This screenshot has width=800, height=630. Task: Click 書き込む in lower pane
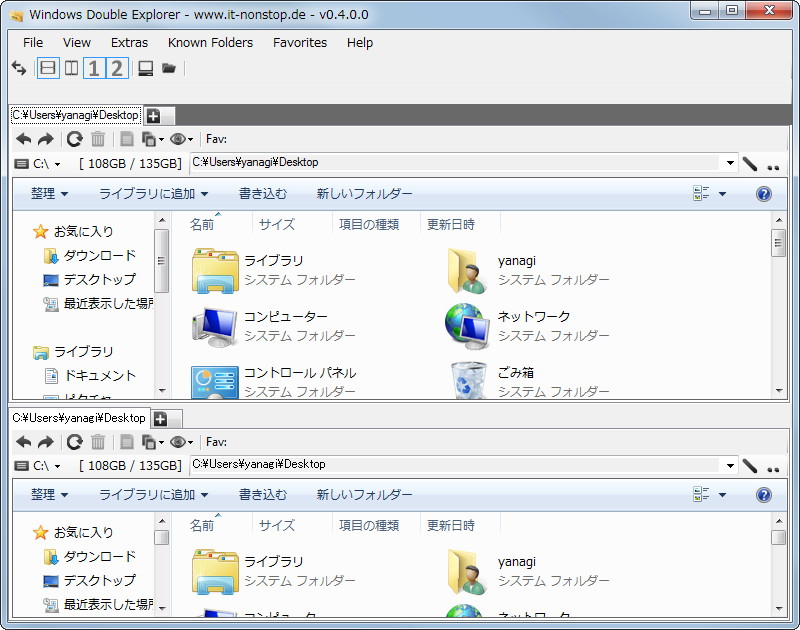point(263,495)
